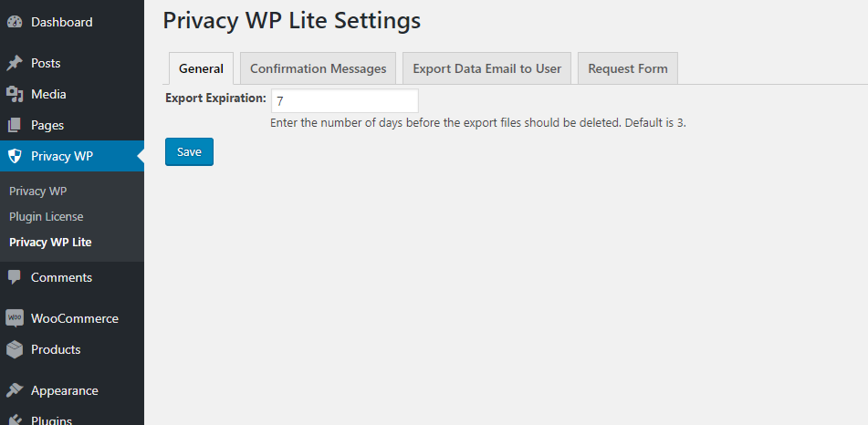Open the Privacy WP Lite submenu link
Viewport: 868px width, 425px height.
click(x=50, y=242)
